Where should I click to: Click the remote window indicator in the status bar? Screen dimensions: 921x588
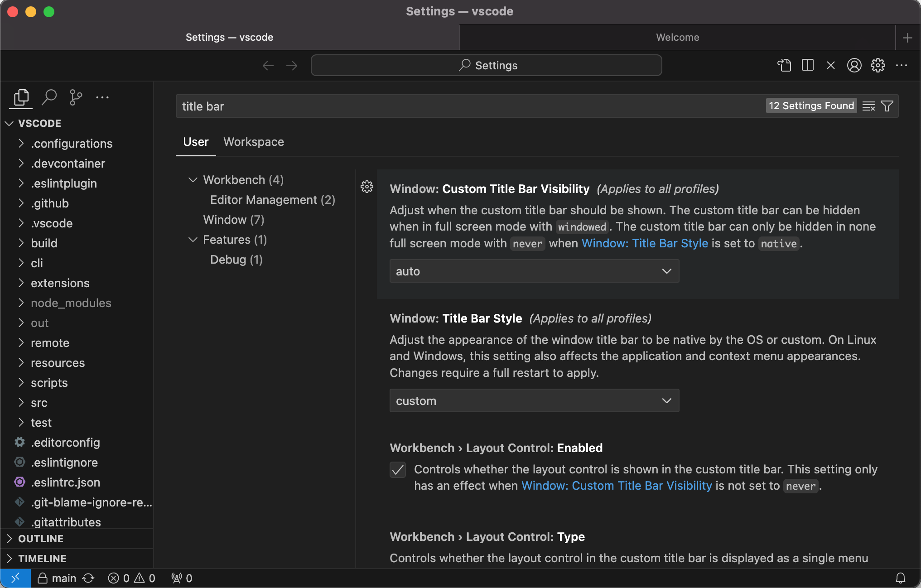coord(15,578)
